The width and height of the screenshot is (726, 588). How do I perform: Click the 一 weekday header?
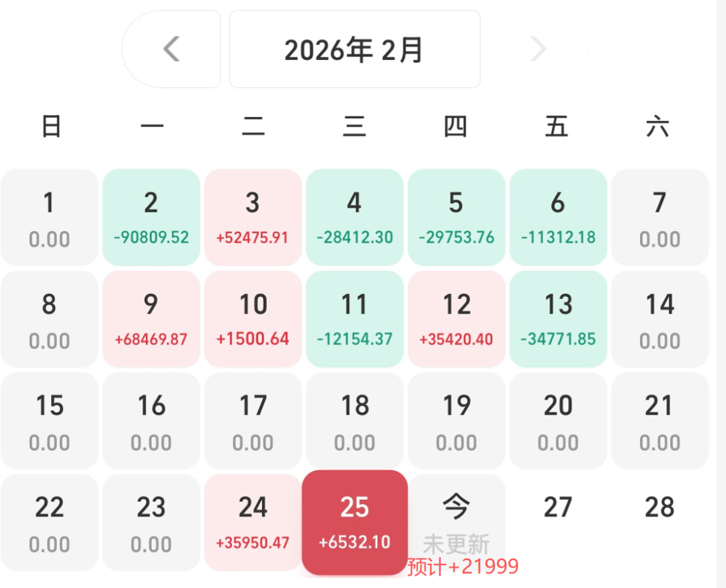click(x=153, y=126)
